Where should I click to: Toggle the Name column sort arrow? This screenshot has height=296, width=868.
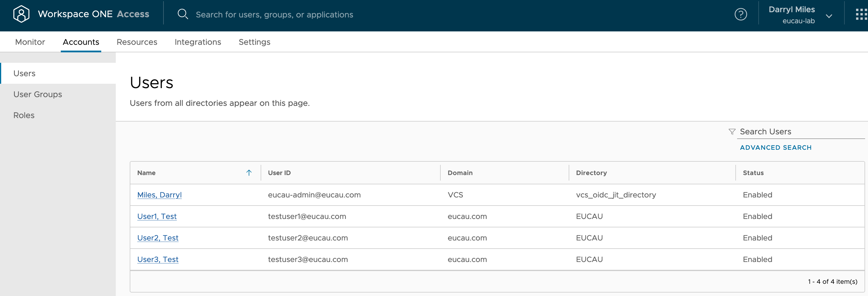click(x=249, y=173)
